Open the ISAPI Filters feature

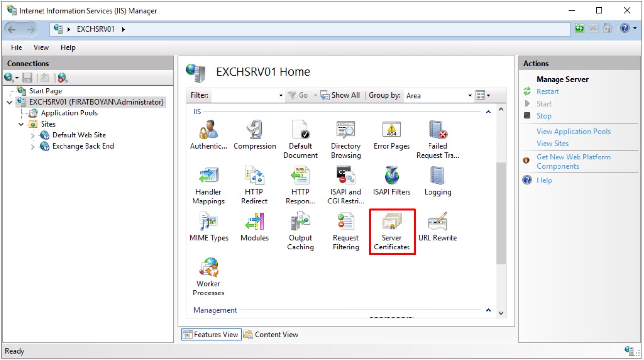[x=391, y=182]
